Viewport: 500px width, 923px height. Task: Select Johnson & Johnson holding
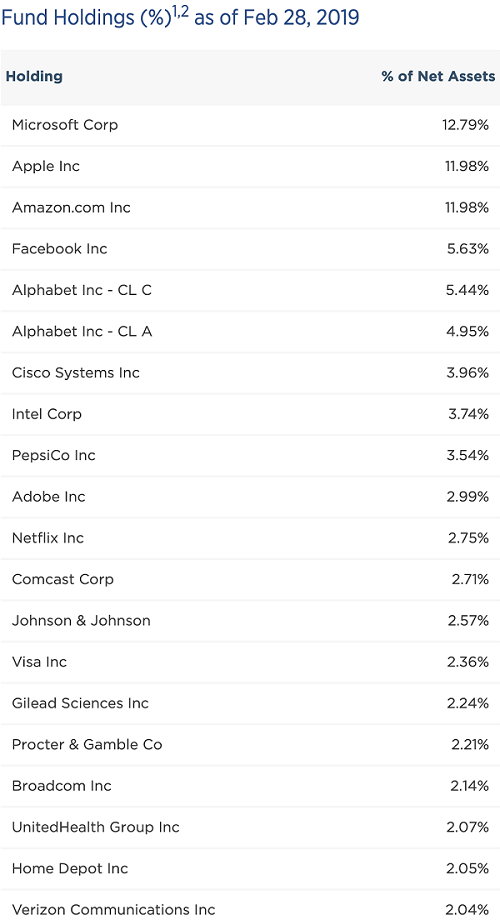point(81,620)
